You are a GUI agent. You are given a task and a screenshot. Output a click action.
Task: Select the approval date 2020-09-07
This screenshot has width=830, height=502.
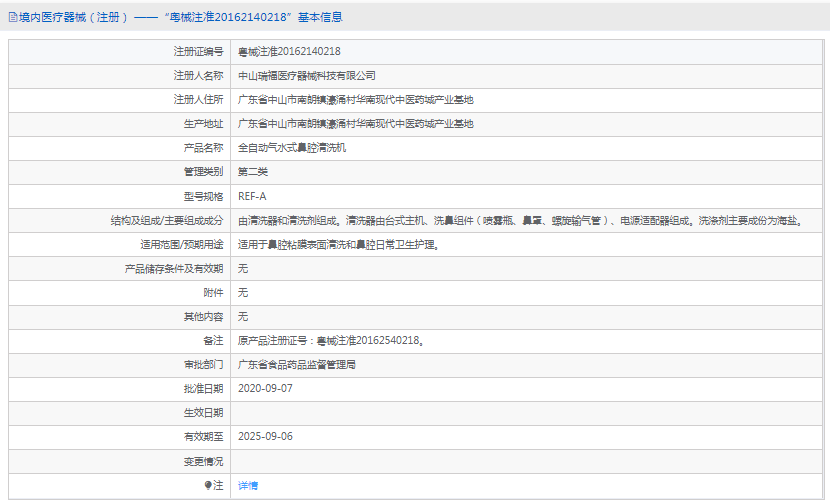pyautogui.click(x=265, y=388)
